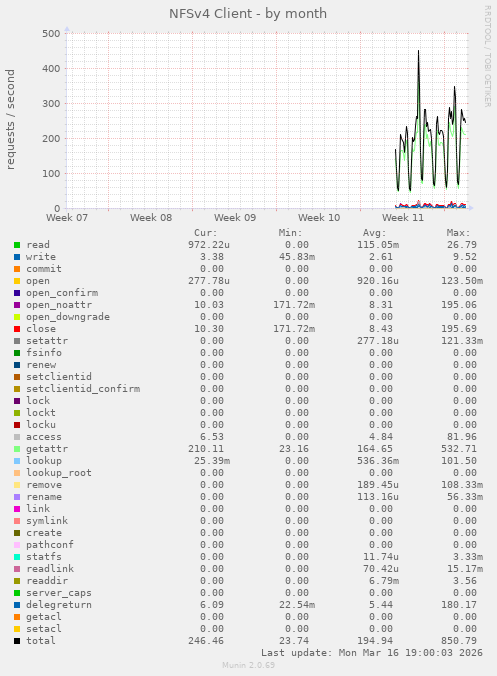This screenshot has width=497, height=676.
Task: Click the Max: column header
Action: click(x=459, y=233)
